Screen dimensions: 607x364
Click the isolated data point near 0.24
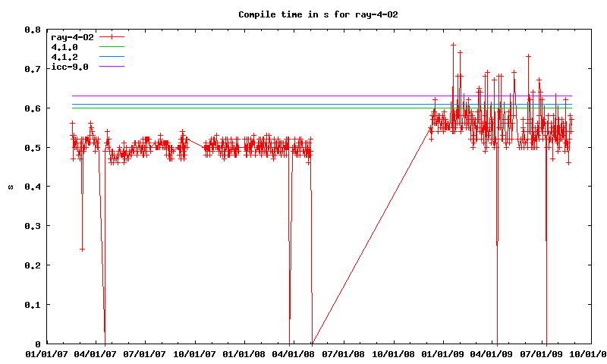click(x=82, y=249)
